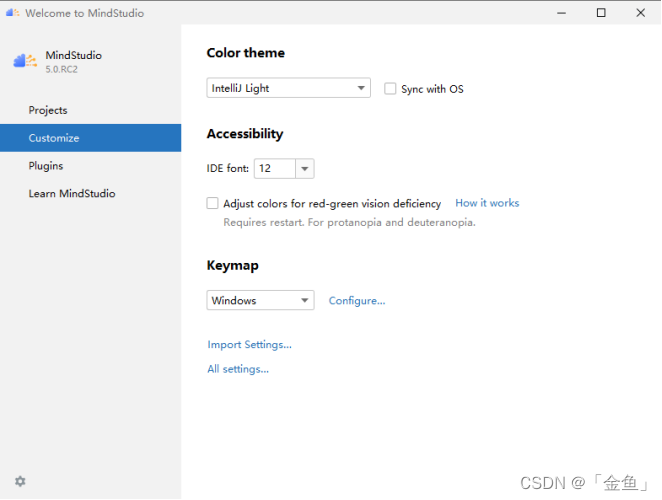
Task: Maximize the Welcome to MindStudio window
Action: click(x=601, y=13)
